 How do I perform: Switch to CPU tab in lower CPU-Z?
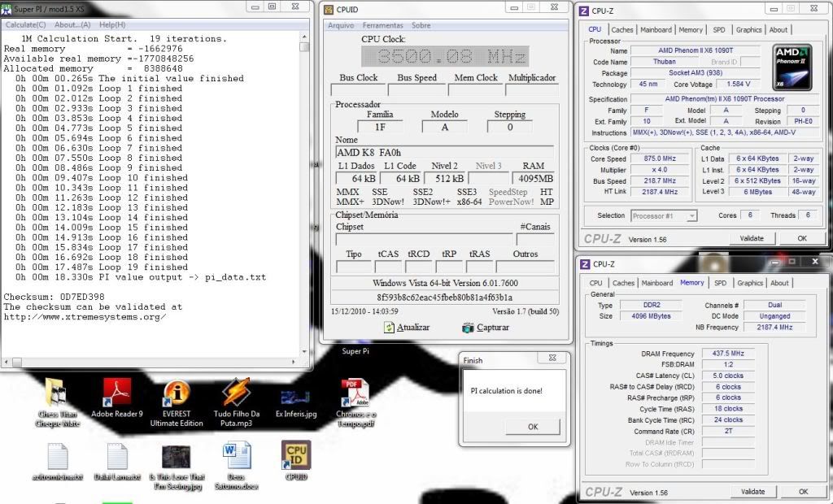(596, 283)
